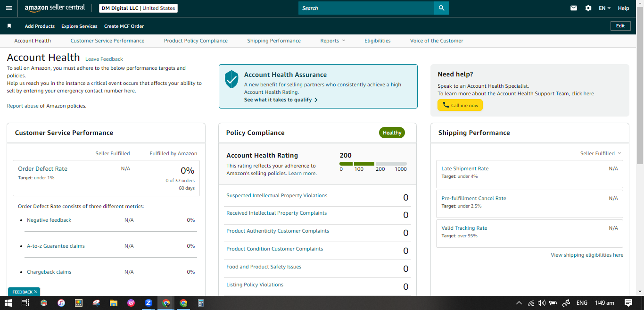Click Explore Services in the toolbar
Image resolution: width=644 pixels, height=310 pixels.
[x=79, y=26]
